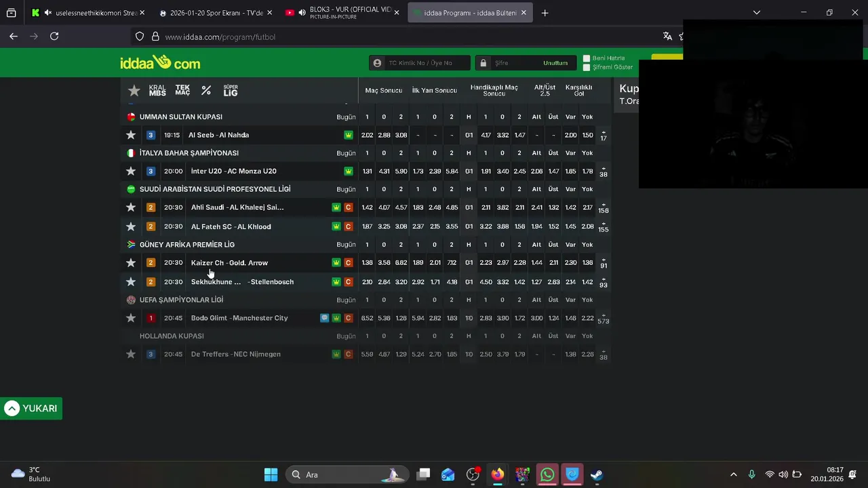
Task: Star the Bodo Glimt - Manchester City match
Action: 131,318
